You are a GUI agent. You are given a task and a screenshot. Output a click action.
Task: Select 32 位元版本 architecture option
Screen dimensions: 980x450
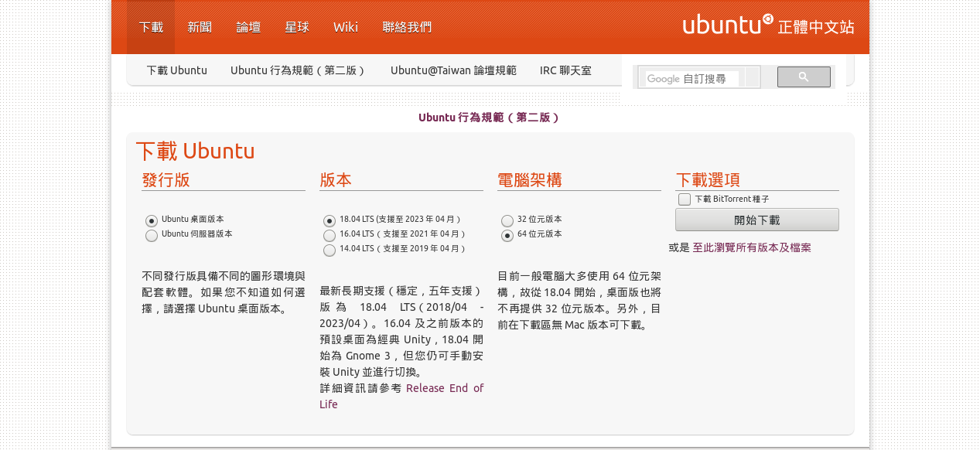507,220
